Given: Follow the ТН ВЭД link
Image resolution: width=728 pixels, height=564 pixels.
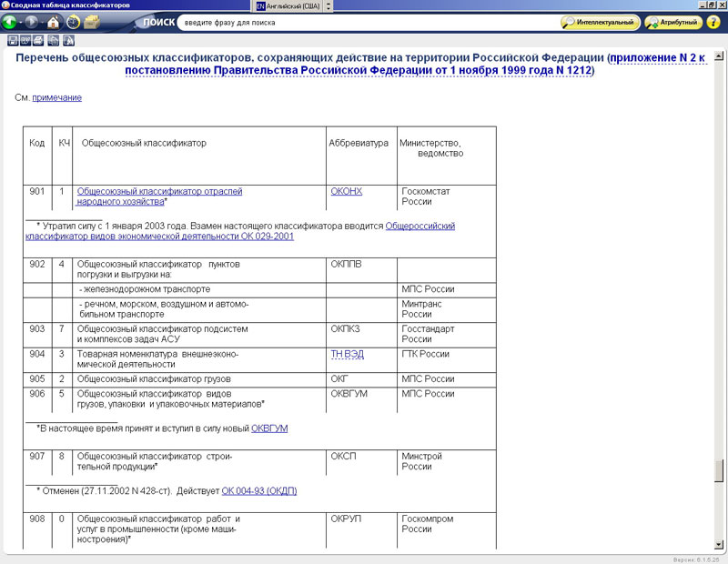Looking at the screenshot, I should [346, 355].
